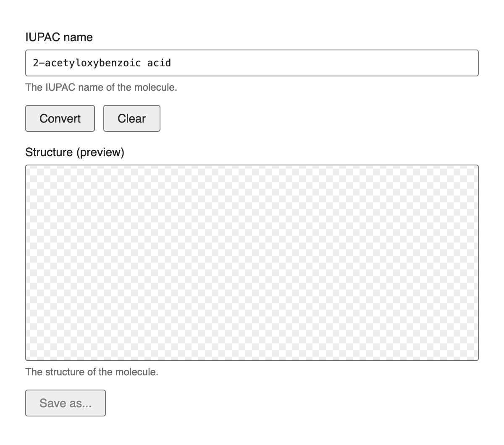Click the empty checkered structure preview area
Viewport: 504px width, 445px height.
[252, 263]
